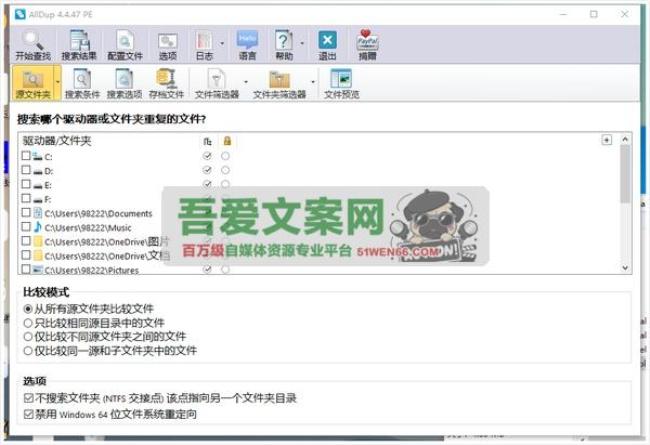Expand the 日志 log dropdown arrow
This screenshot has height=445, width=650.
tap(221, 44)
